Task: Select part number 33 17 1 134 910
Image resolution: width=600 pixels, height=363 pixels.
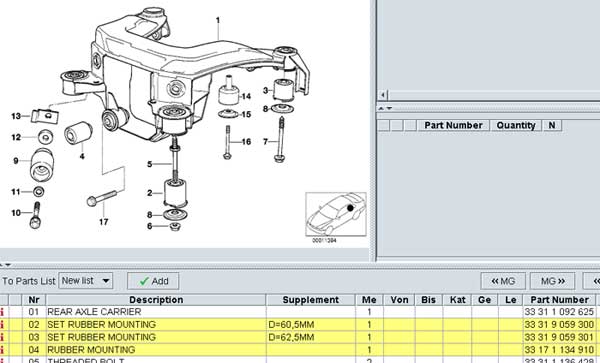Action: click(559, 350)
